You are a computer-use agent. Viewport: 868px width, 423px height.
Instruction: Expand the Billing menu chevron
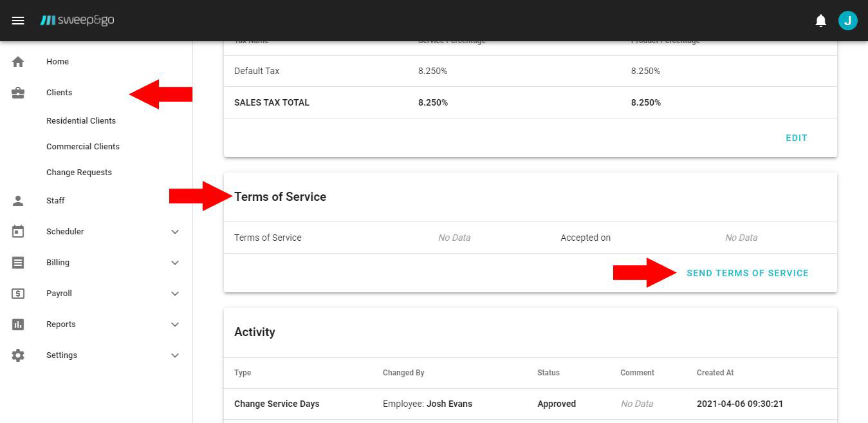175,263
